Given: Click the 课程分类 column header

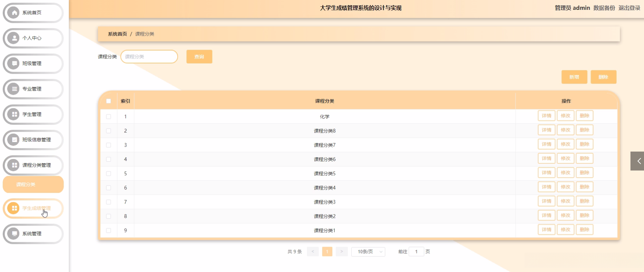Looking at the screenshot, I should coord(325,101).
